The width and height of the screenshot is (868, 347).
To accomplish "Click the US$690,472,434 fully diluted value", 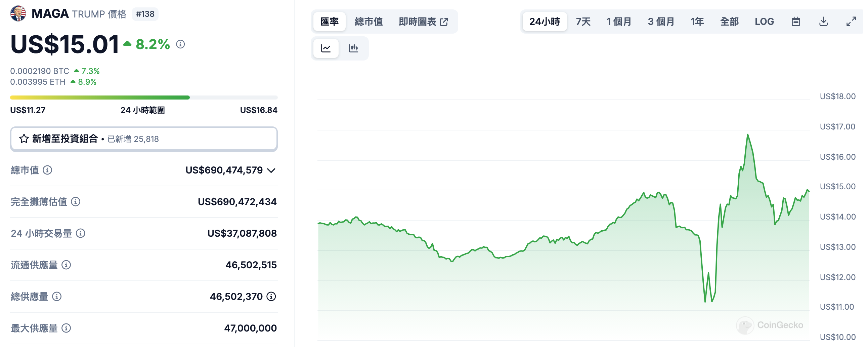I will point(237,202).
